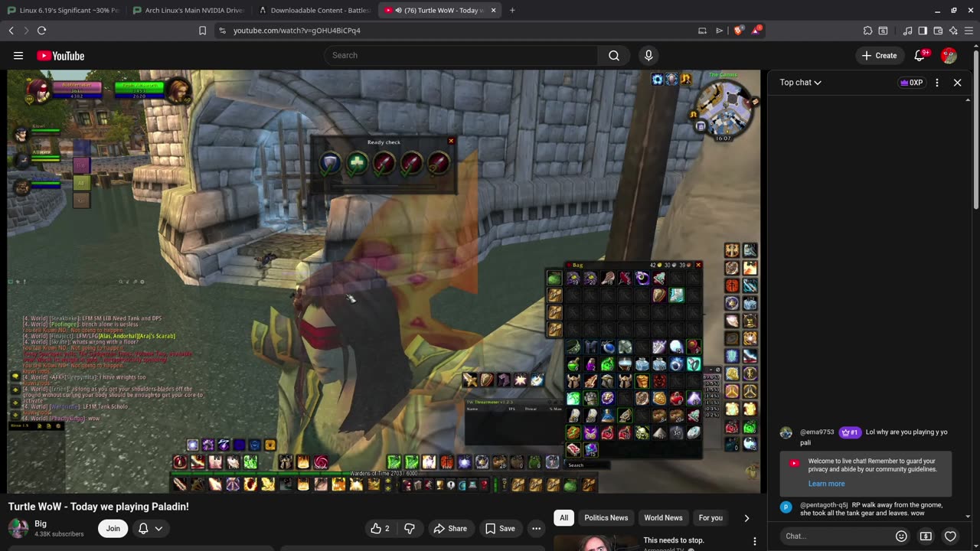
Task: Show more topic chips with right chevron
Action: pos(746,518)
